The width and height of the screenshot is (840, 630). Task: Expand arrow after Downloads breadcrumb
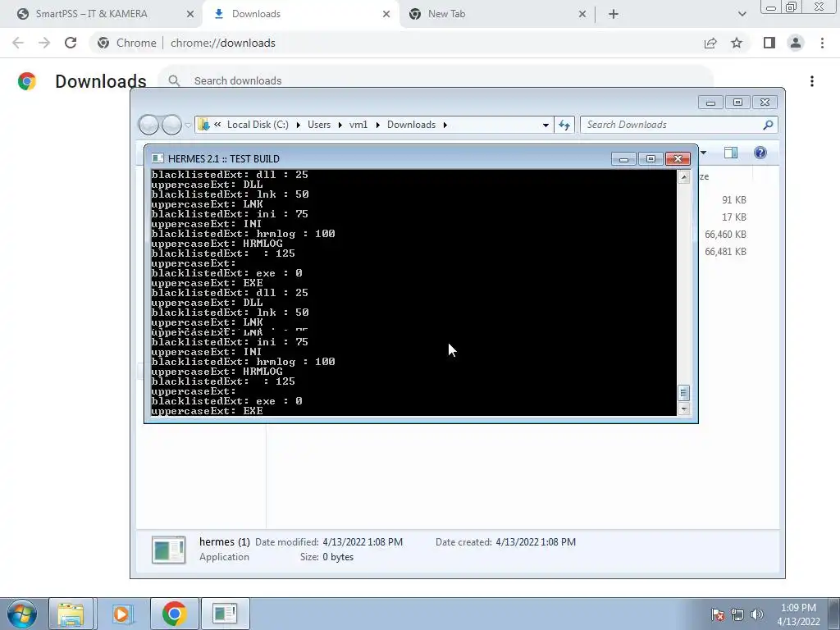coord(445,125)
